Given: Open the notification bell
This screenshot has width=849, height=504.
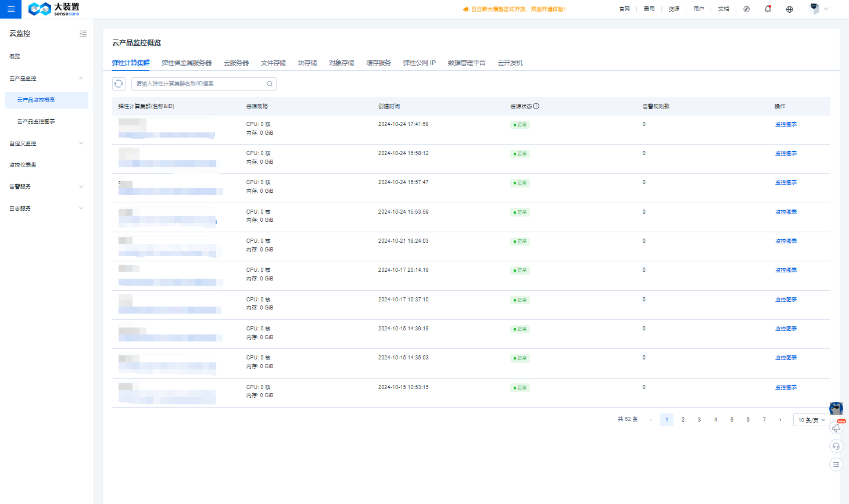Looking at the screenshot, I should (x=768, y=9).
